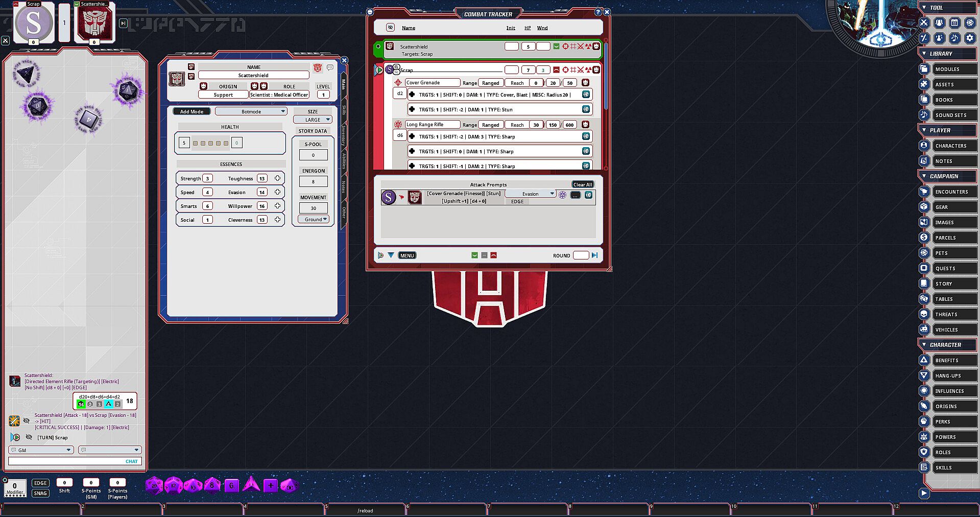Click the Add Mode button
The height and width of the screenshot is (517, 980).
[x=192, y=111]
